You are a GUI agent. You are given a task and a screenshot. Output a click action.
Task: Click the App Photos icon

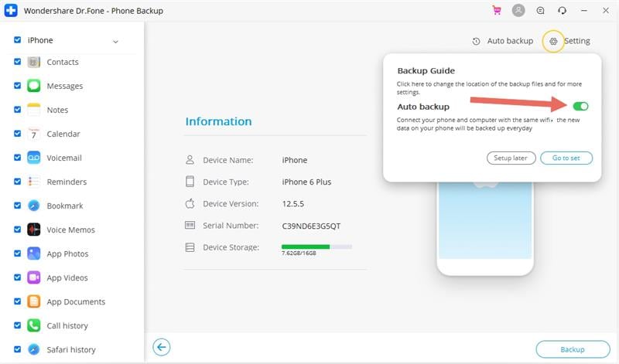[33, 253]
